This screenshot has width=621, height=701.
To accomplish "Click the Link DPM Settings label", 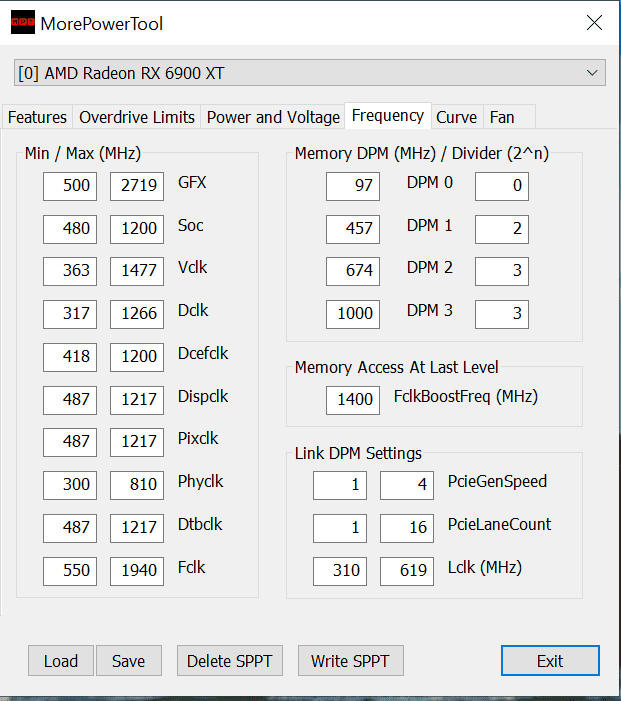I will 358,453.
